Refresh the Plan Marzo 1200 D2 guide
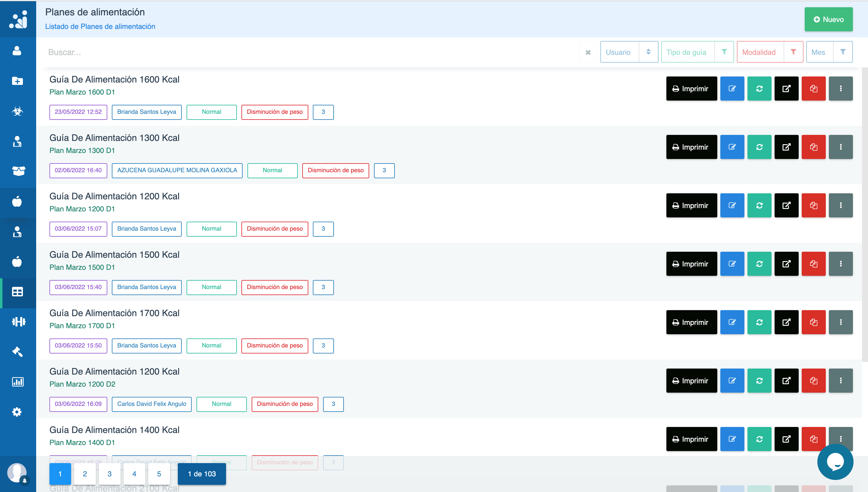The height and width of the screenshot is (492, 868). (759, 381)
